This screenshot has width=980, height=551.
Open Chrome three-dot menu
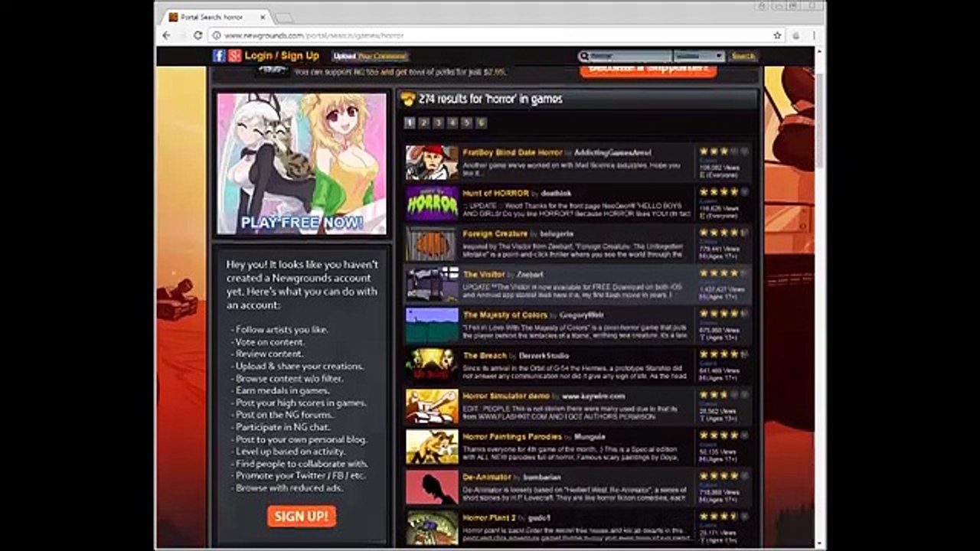point(814,35)
